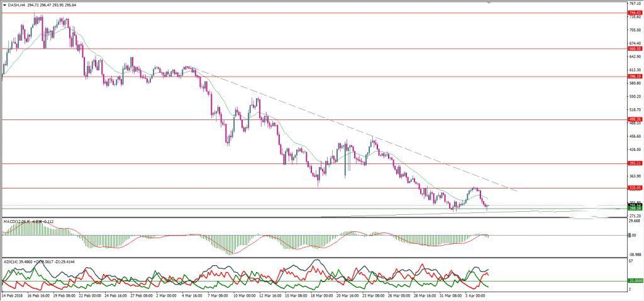Click the red 596.19 price level label
Screen dimensions: 644x301
point(635,77)
